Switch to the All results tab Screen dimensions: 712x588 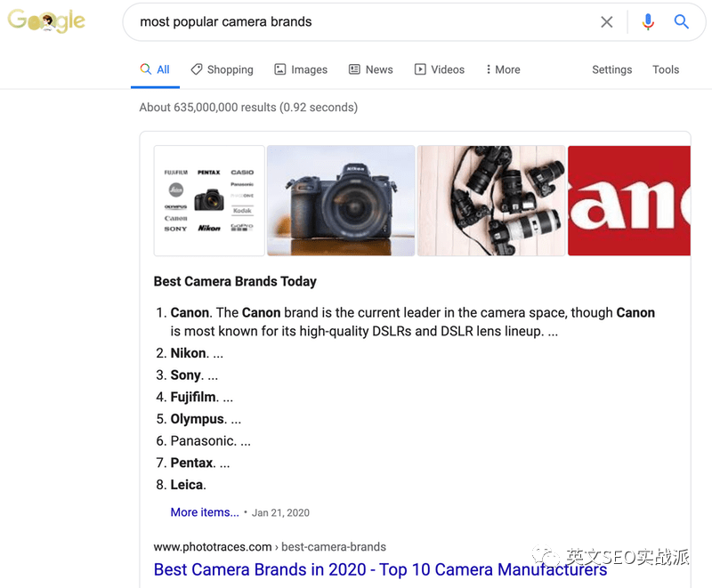(155, 69)
